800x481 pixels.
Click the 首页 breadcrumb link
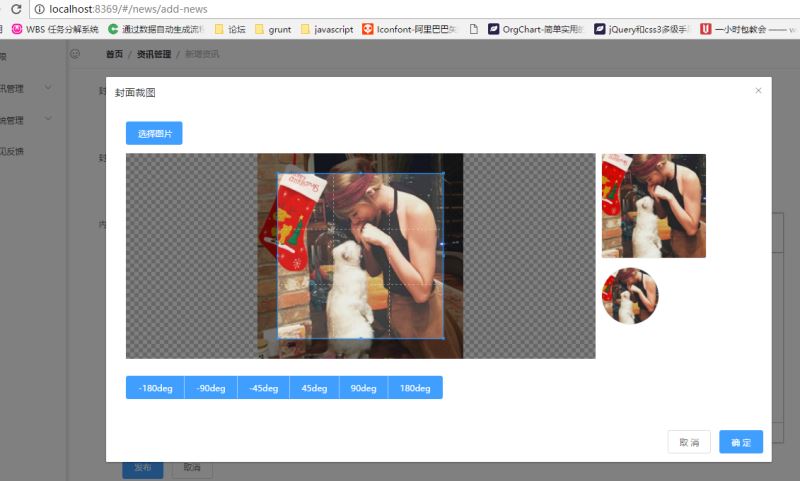point(114,54)
